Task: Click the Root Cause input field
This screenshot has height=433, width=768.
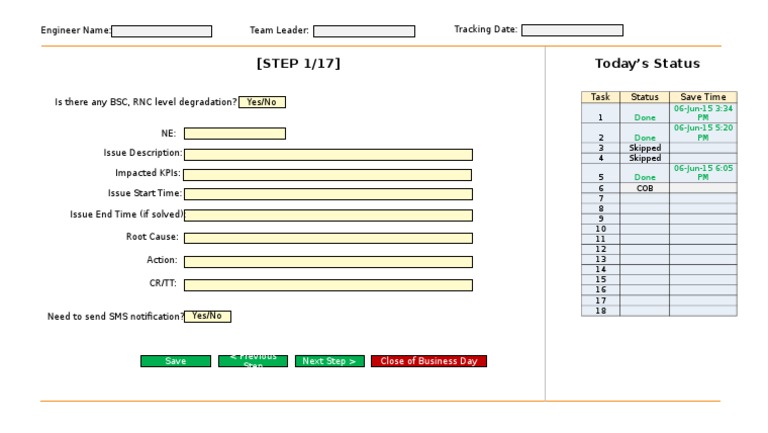Action: coord(328,238)
